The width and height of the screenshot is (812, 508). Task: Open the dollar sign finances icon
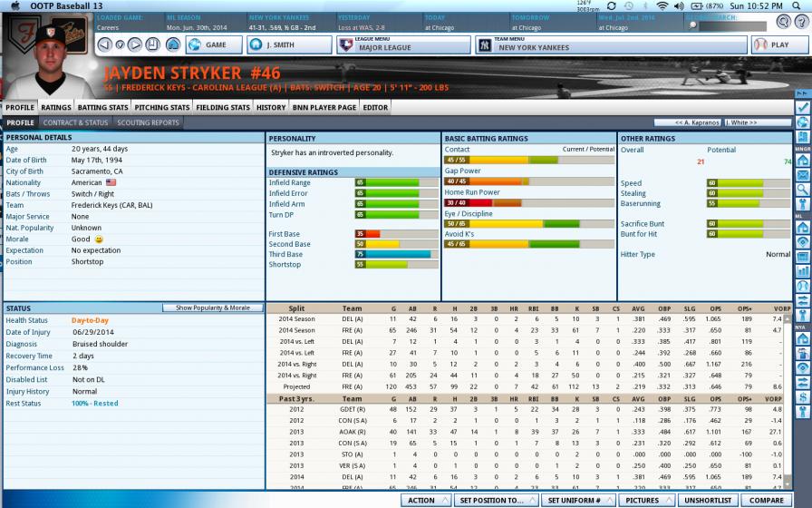803,397
